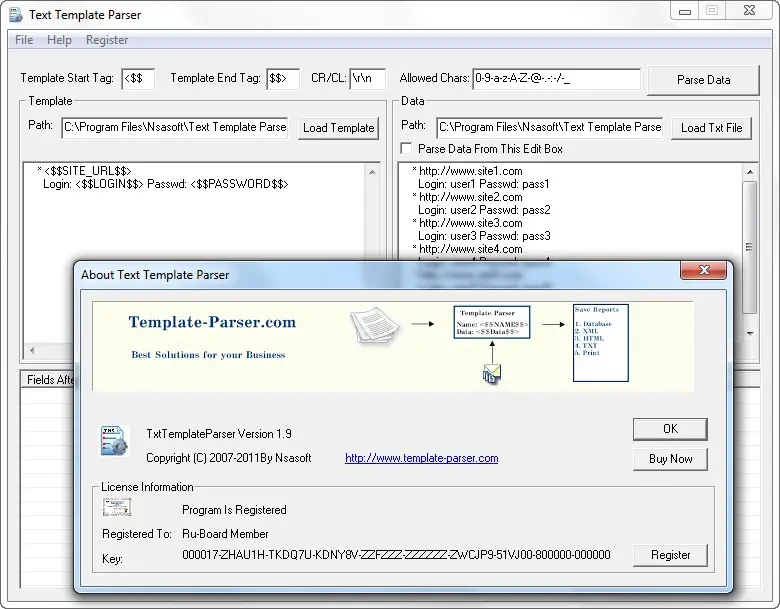Click the TxtTemplateParser application icon in About dialog
The width and height of the screenshot is (780, 609).
115,440
